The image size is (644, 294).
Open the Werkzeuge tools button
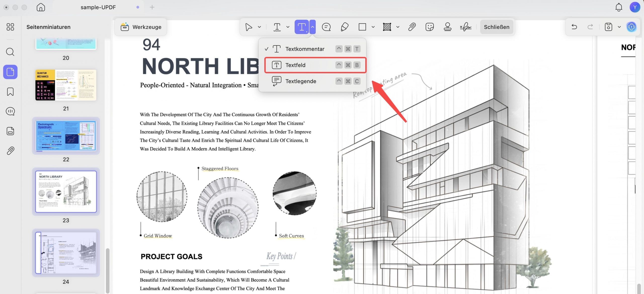tap(141, 27)
